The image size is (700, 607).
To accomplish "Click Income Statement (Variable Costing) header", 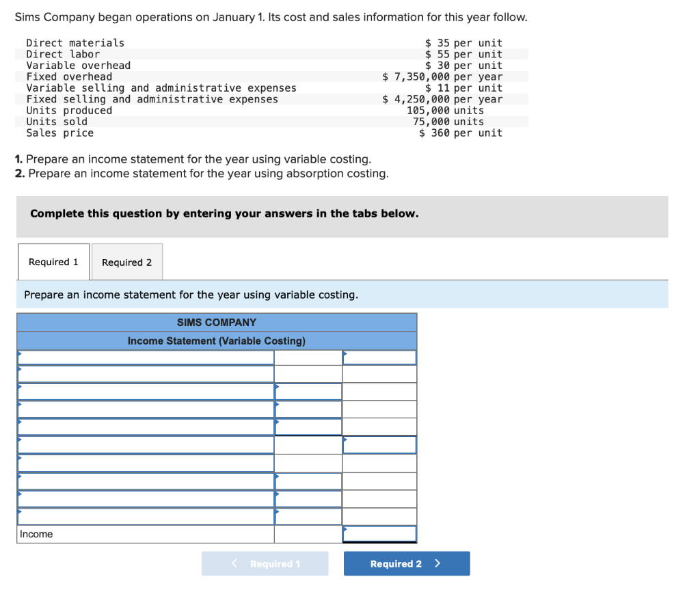I will tap(217, 341).
